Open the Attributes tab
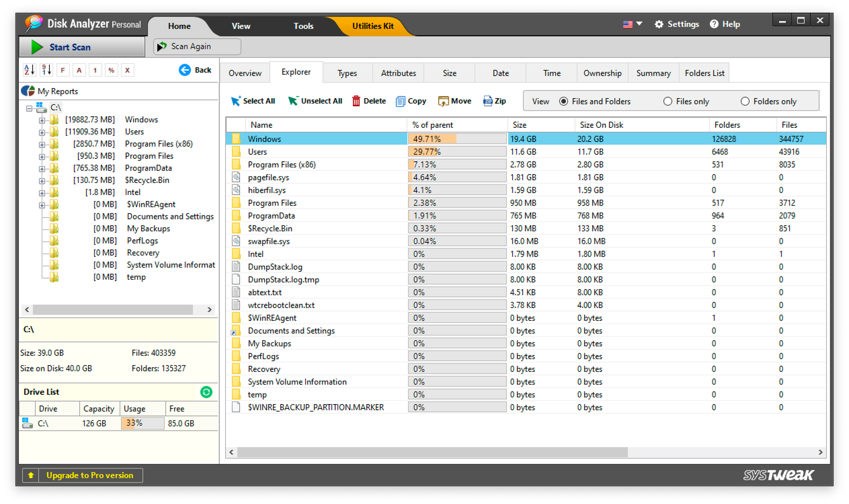Viewport: 849px width, 504px height. coord(398,73)
